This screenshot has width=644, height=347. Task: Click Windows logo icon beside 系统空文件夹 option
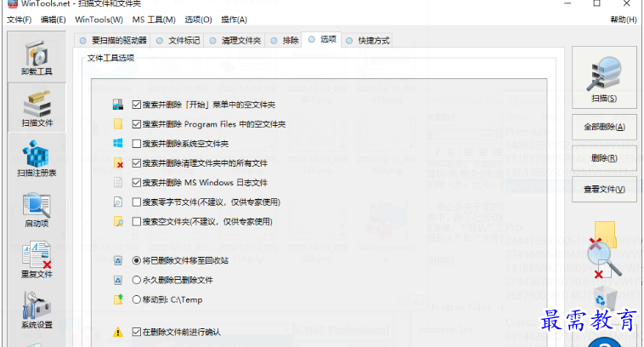118,143
